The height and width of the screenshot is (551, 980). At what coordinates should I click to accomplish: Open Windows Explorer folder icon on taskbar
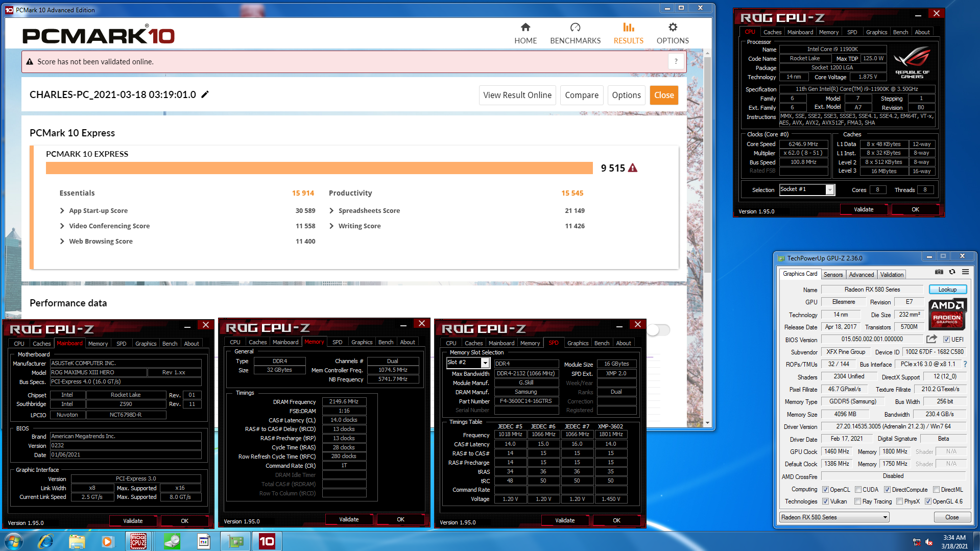click(x=77, y=541)
